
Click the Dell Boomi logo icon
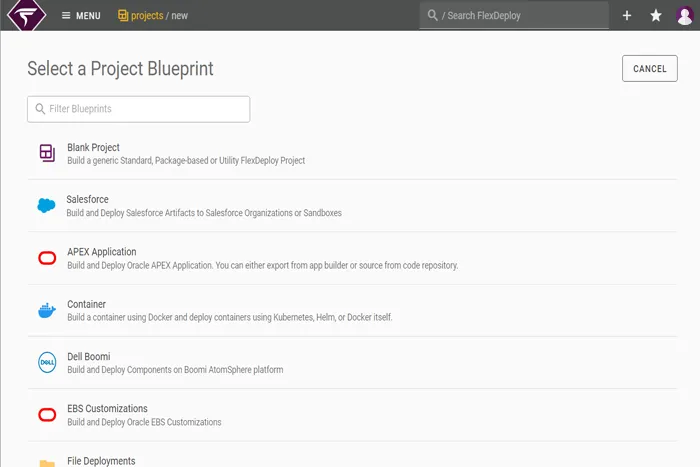[x=47, y=362]
